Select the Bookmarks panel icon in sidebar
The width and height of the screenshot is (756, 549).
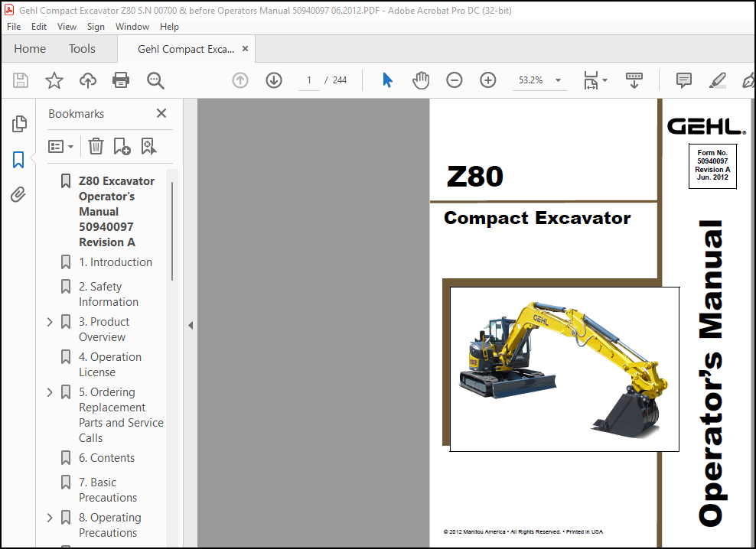click(x=18, y=160)
